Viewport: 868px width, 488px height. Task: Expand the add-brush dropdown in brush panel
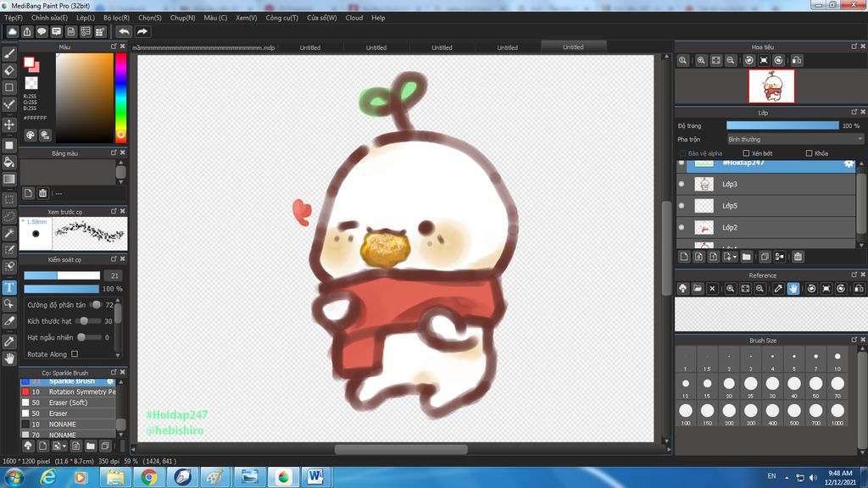64,446
